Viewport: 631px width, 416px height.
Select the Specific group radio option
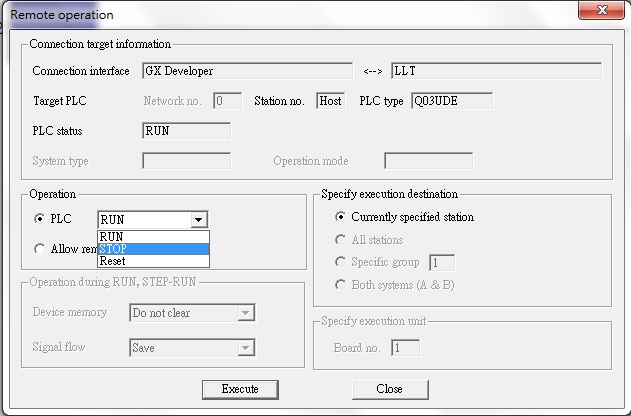[x=341, y=262]
